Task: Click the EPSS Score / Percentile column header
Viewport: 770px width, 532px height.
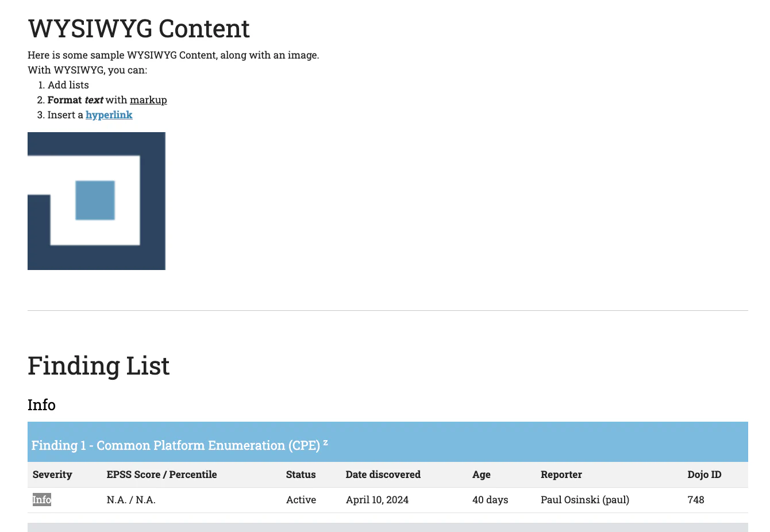Action: (161, 475)
